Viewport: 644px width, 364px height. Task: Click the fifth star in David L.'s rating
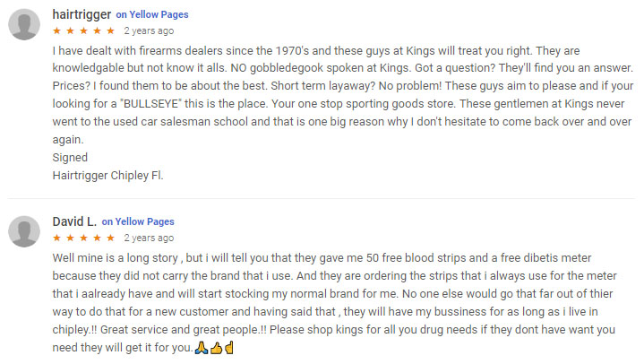click(x=110, y=238)
